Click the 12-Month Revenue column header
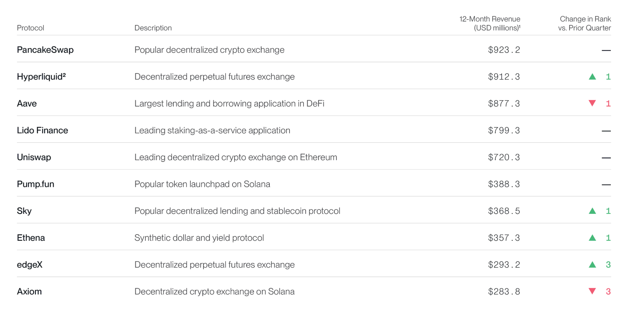Viewport: 644px width, 319px height. [489, 24]
